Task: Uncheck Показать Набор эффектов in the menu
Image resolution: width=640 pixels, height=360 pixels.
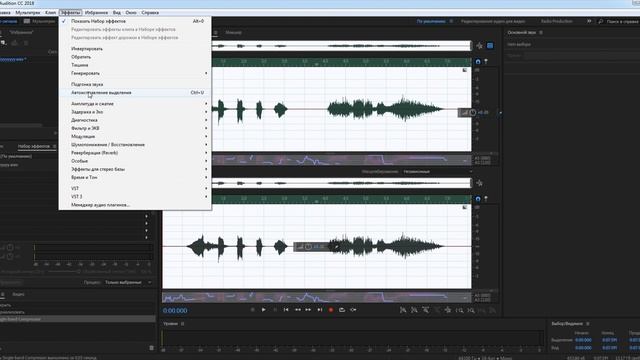Action: [x=135, y=21]
